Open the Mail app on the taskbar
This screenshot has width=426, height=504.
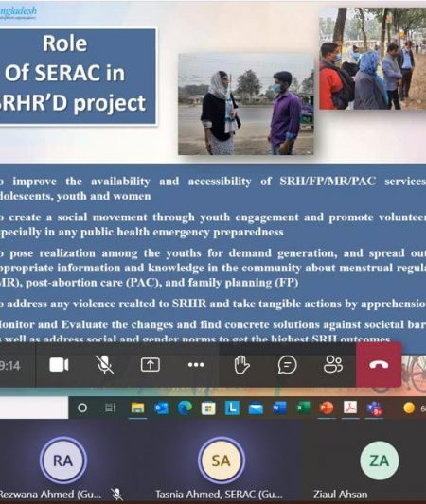point(256,408)
